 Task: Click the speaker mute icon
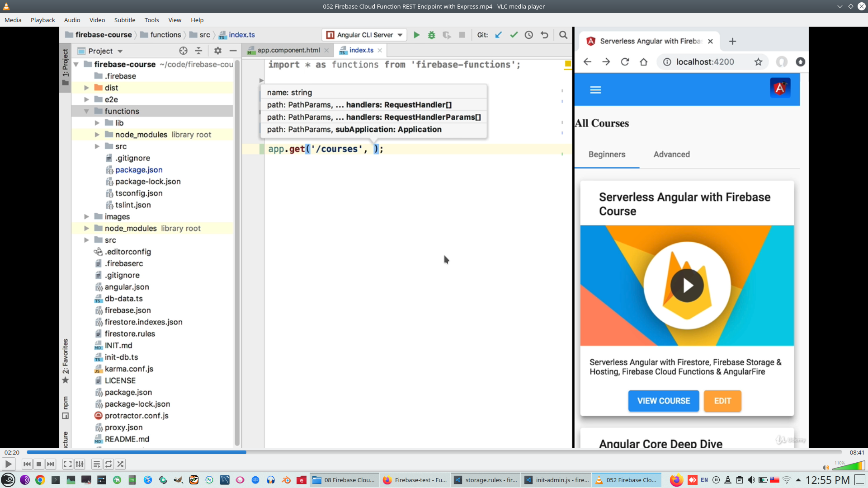tap(826, 468)
